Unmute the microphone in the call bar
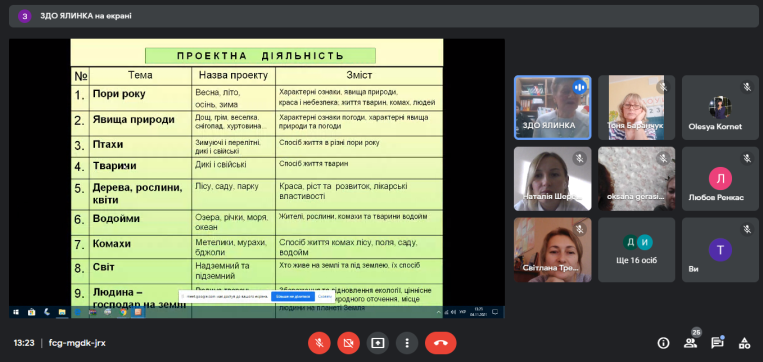The width and height of the screenshot is (763, 362). coord(319,343)
